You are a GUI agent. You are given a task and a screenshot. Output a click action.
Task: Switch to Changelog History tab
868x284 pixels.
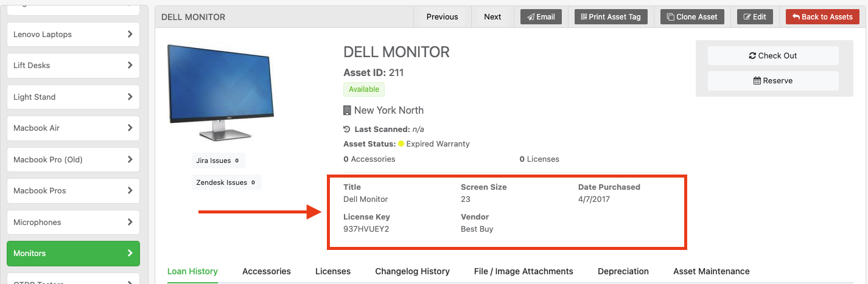[412, 271]
